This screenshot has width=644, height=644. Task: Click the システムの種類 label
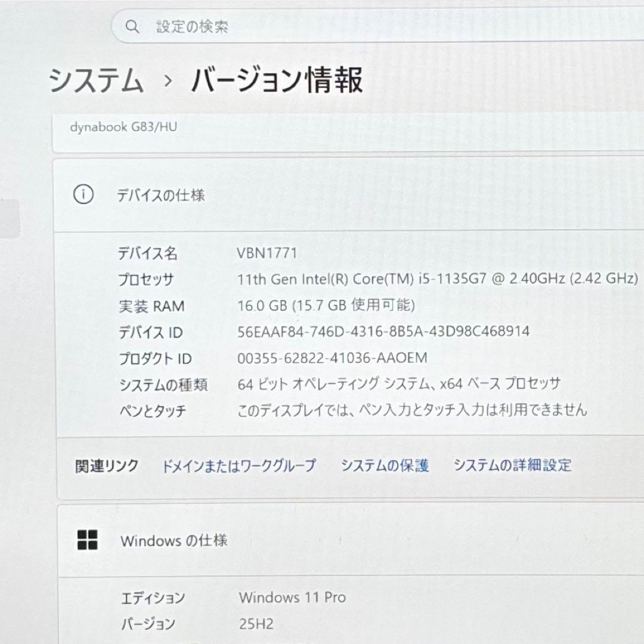click(x=163, y=385)
